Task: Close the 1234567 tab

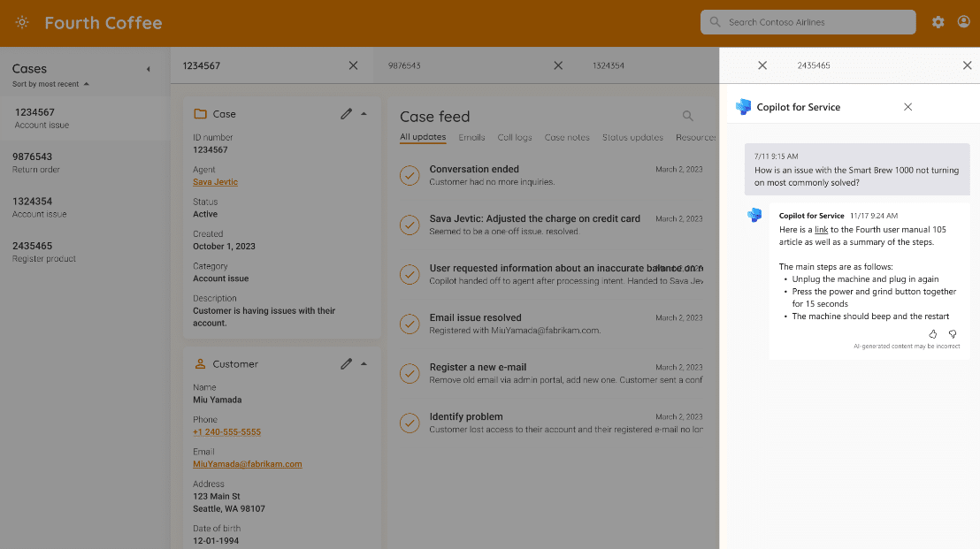Action: tap(353, 65)
